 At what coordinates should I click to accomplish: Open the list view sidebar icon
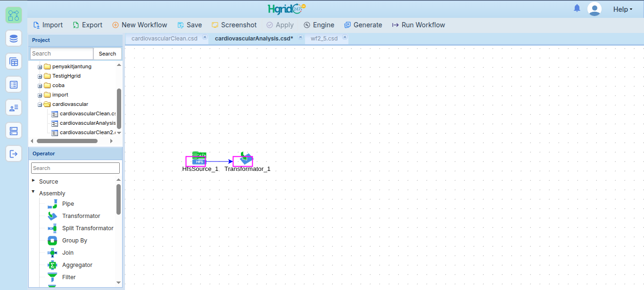tap(14, 84)
